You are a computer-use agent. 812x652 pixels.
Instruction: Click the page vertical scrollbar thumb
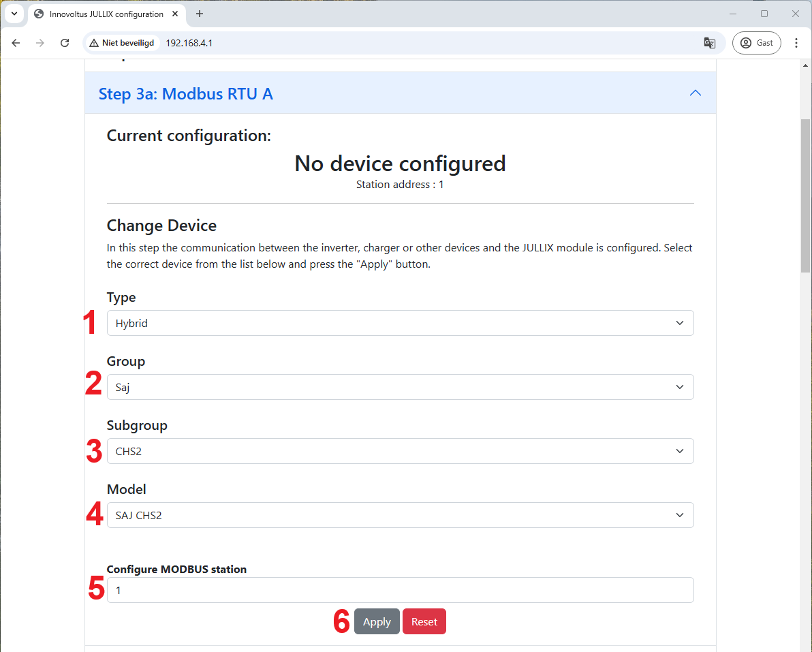pyautogui.click(x=805, y=196)
